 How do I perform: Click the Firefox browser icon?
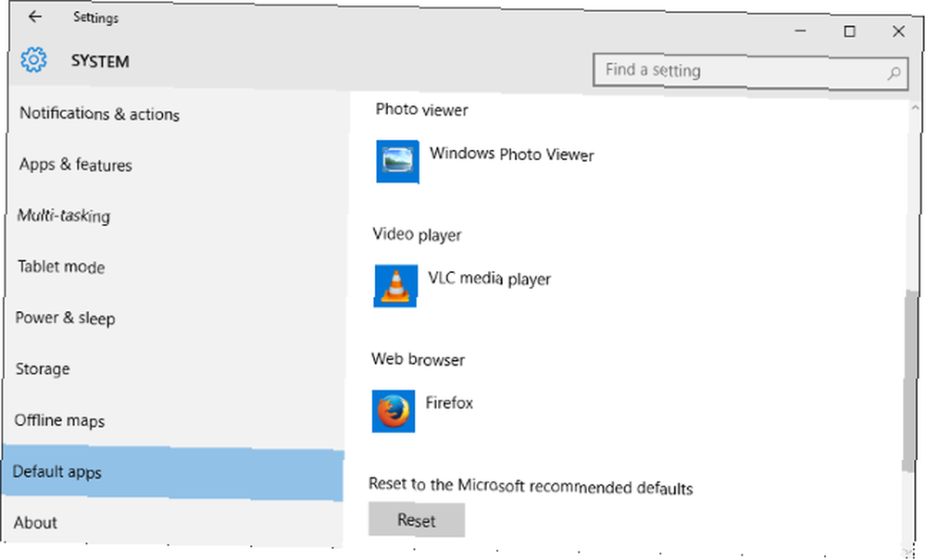pyautogui.click(x=394, y=411)
